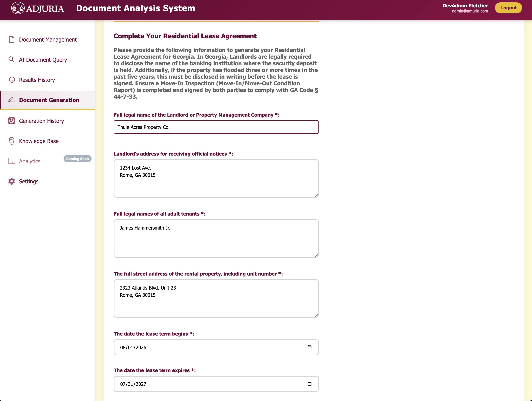
Task: Open Knowledge Base label in sidebar
Action: 39,141
